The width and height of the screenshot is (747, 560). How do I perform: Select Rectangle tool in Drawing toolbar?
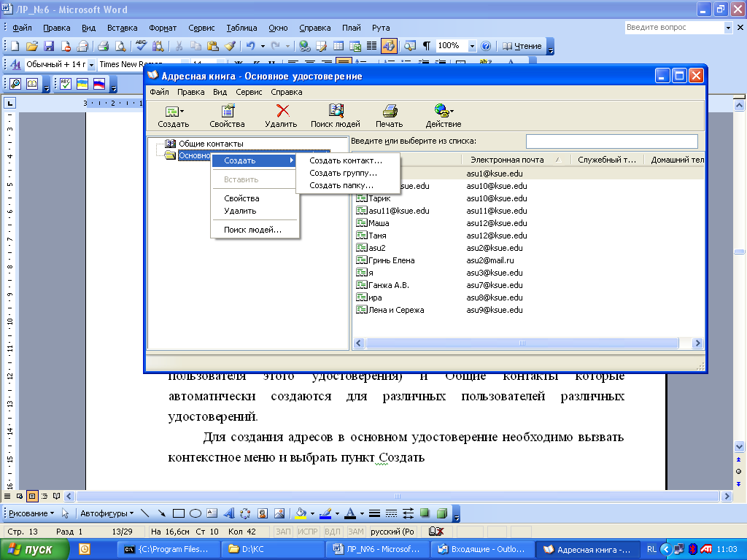pos(179,513)
